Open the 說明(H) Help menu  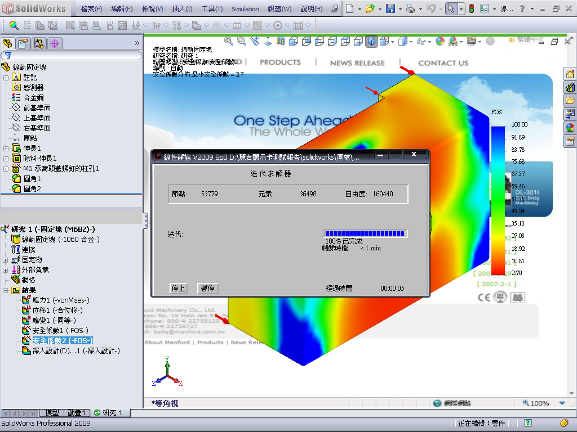tap(311, 9)
